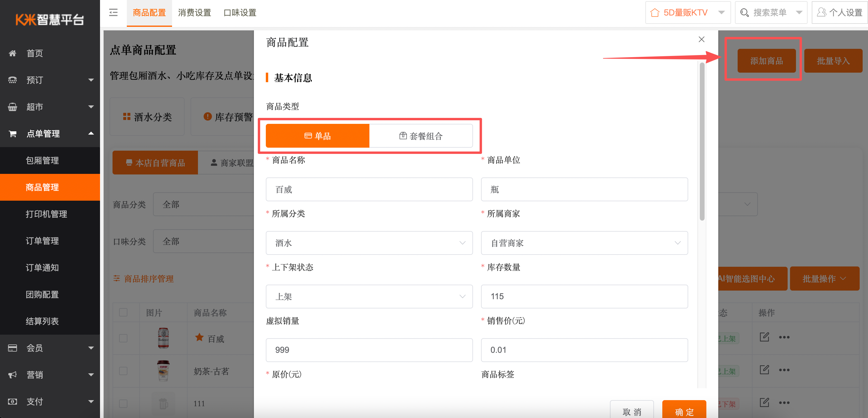868x418 pixels.
Task: Click the 添加商品 button
Action: [x=766, y=61]
